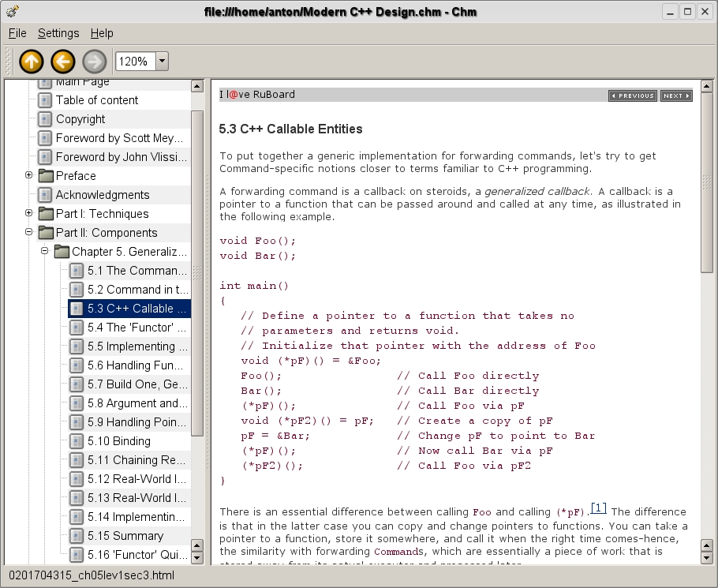Click the code line 'pF = &Bar;'
This screenshot has width=718, height=588.
(275, 436)
